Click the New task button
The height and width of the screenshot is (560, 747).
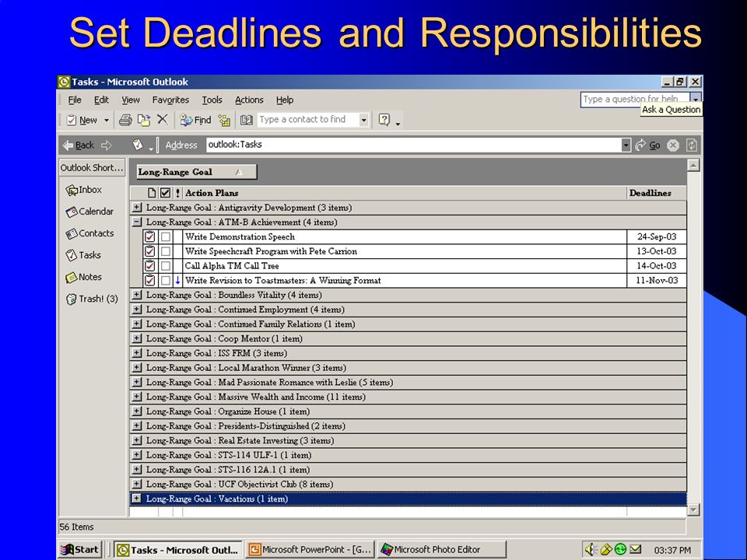point(82,120)
